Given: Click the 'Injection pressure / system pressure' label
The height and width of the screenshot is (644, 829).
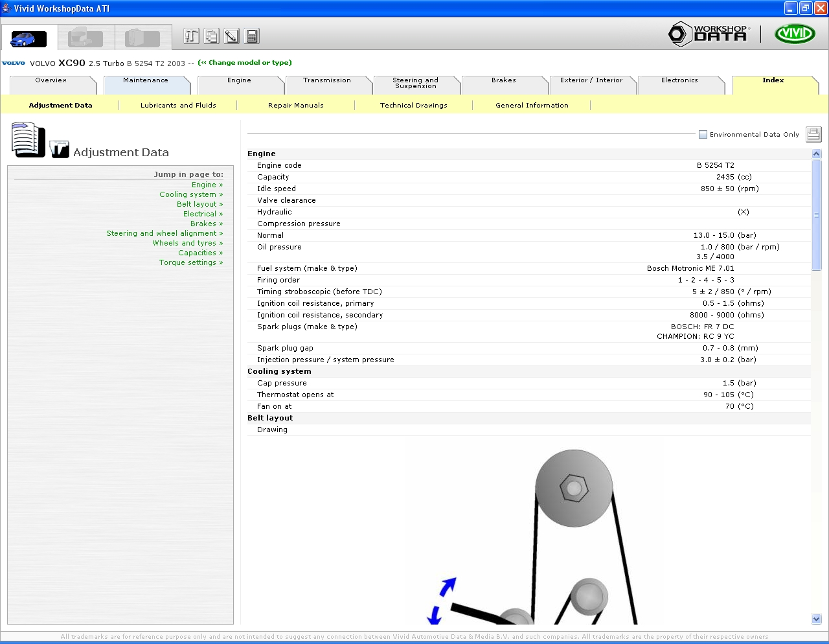Looking at the screenshot, I should click(326, 360).
